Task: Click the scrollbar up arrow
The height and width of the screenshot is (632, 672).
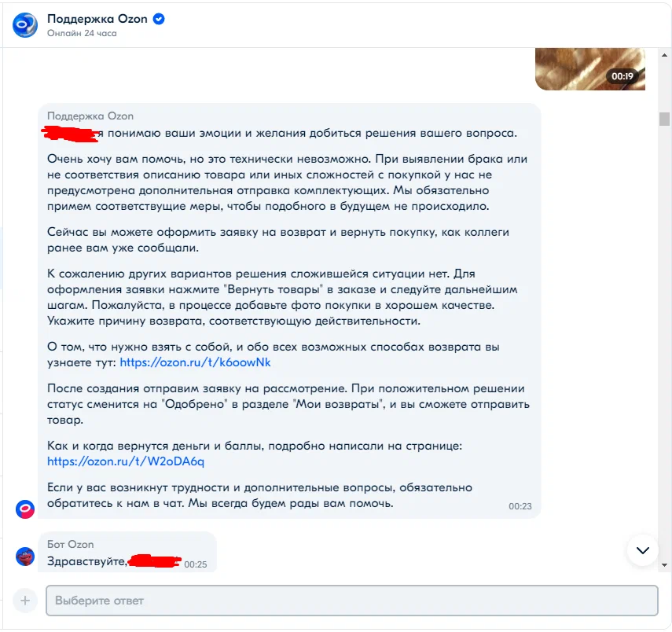Action: [x=664, y=55]
